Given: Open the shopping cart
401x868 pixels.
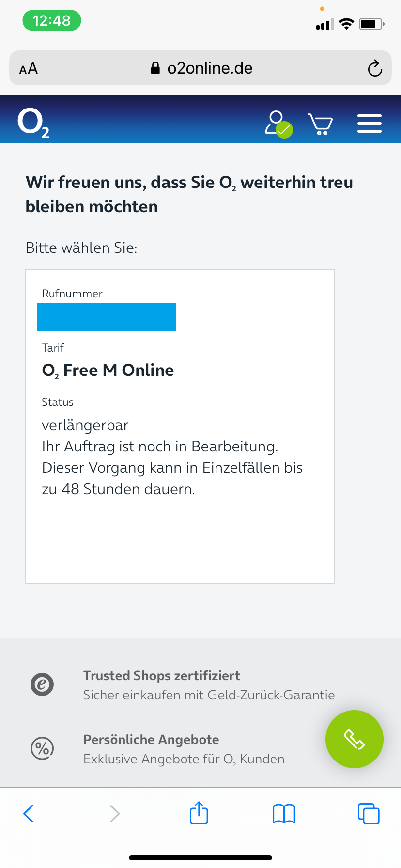Looking at the screenshot, I should point(320,124).
